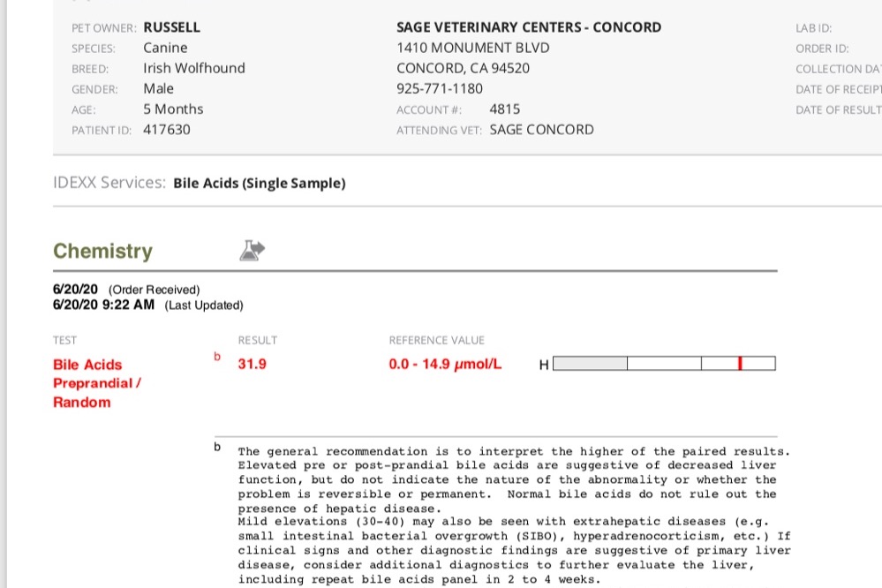The image size is (882, 588).
Task: Click the 31.9 result value
Action: tap(252, 364)
